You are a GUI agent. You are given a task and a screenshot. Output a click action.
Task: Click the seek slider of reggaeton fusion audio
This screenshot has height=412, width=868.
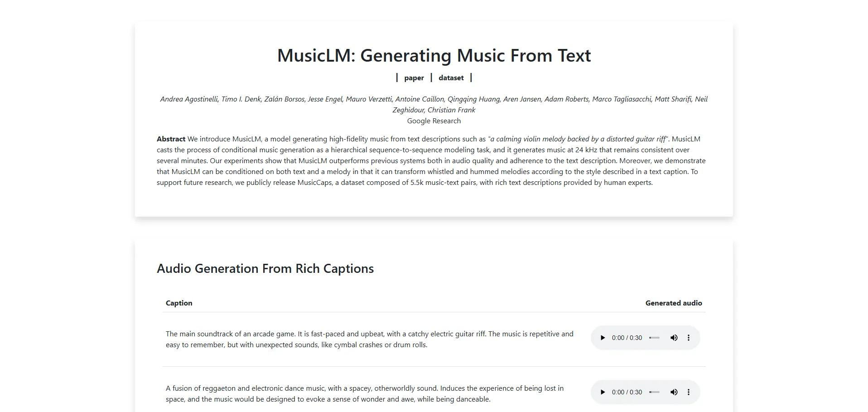[x=654, y=392]
